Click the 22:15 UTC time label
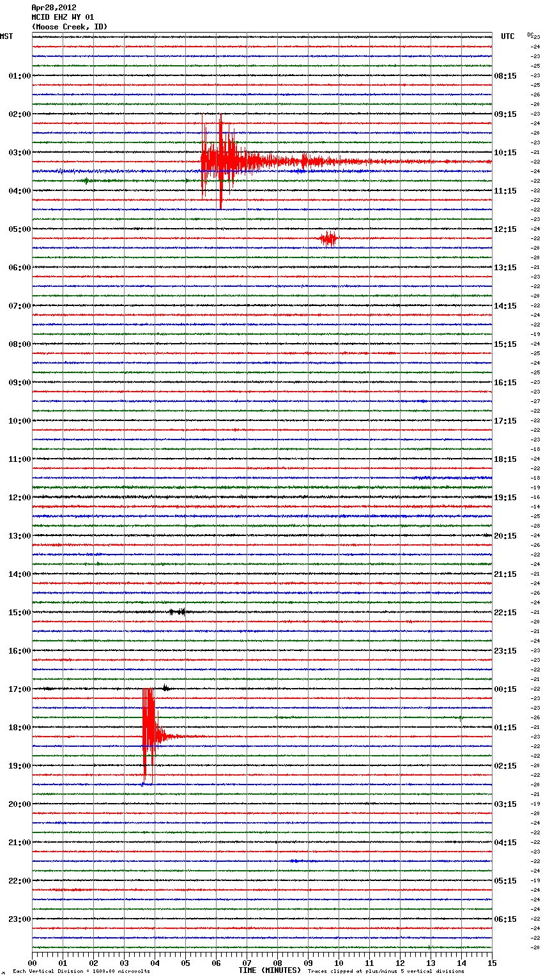The width and height of the screenshot is (543, 980). coord(505,613)
